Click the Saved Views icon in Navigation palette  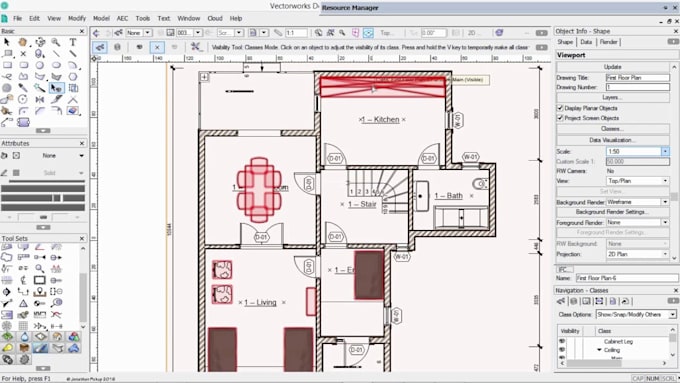click(x=612, y=301)
